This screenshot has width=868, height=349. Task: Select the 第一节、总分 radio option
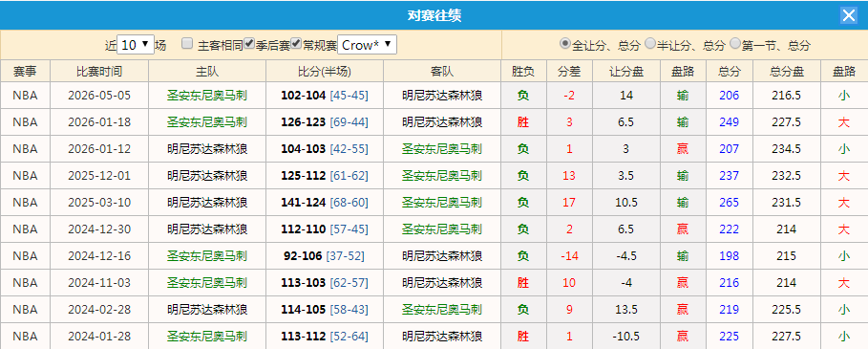[735, 43]
